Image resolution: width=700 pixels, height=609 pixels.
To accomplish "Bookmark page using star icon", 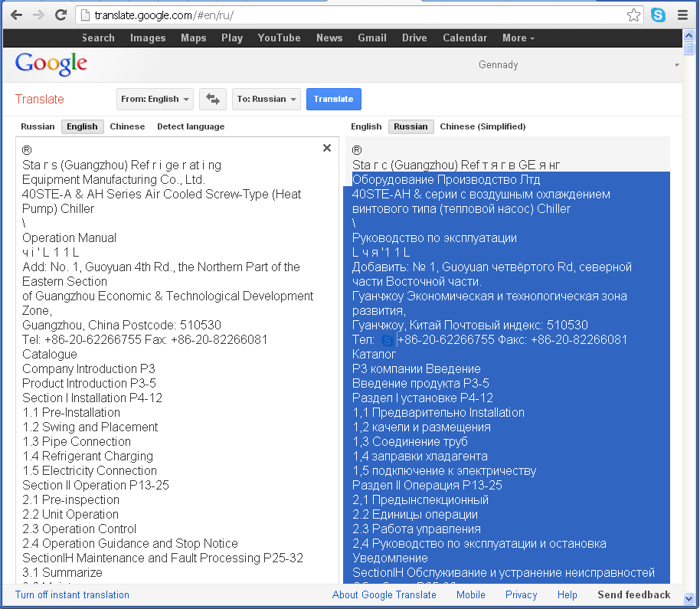I will click(x=633, y=15).
